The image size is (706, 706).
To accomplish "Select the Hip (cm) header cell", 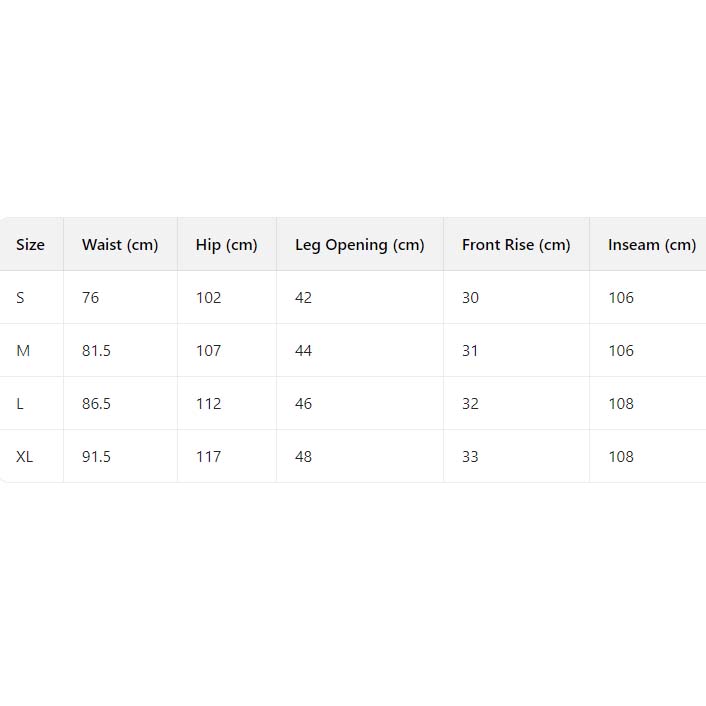I will 226,245.
